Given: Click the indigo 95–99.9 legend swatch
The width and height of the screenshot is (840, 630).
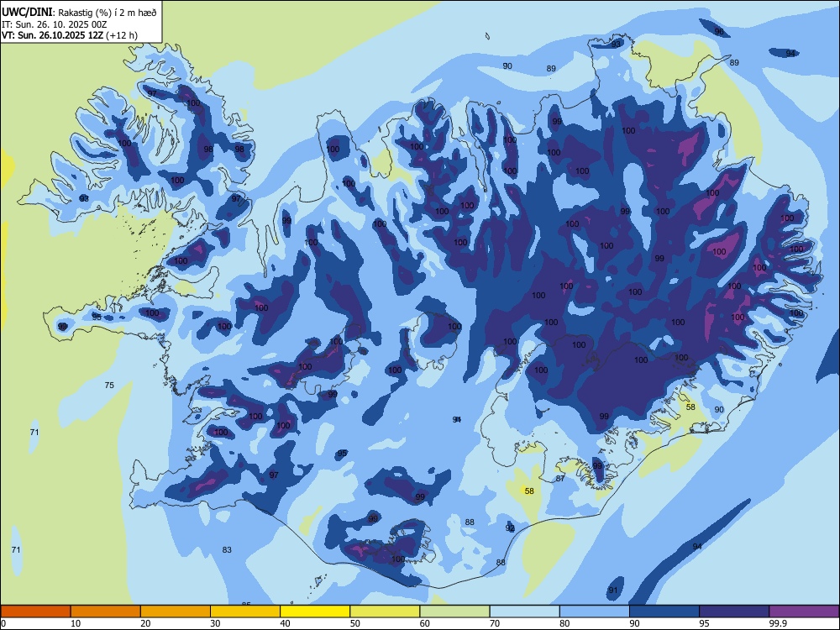Looking at the screenshot, I should [x=734, y=612].
